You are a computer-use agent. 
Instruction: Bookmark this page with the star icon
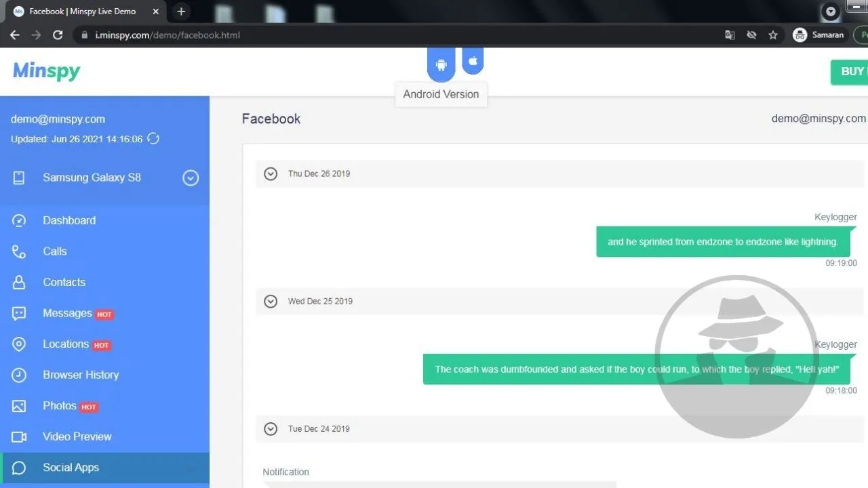[x=772, y=35]
